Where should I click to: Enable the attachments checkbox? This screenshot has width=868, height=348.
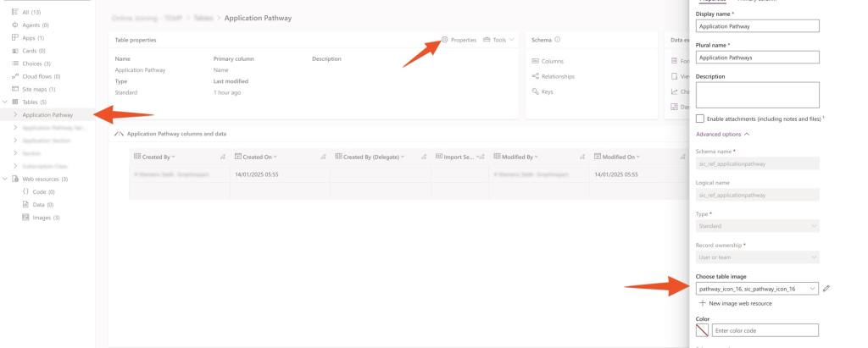tap(700, 119)
